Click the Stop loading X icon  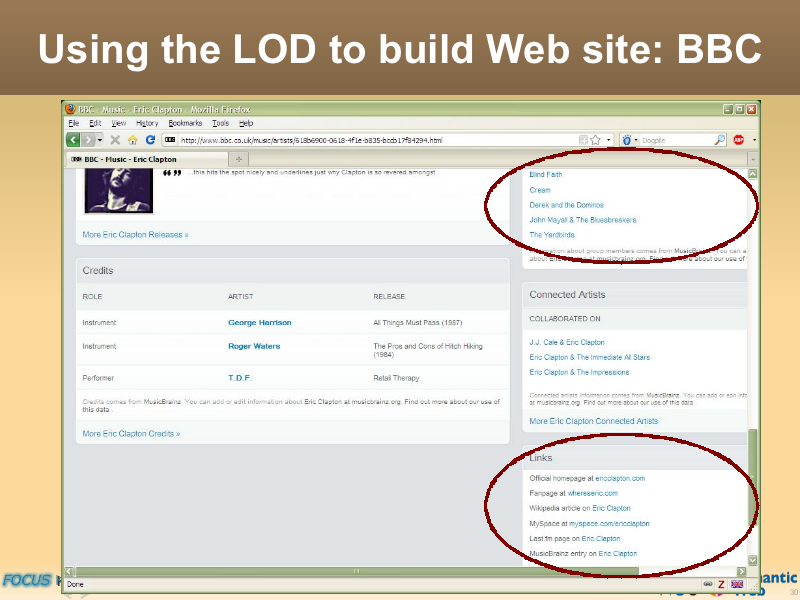[x=116, y=140]
